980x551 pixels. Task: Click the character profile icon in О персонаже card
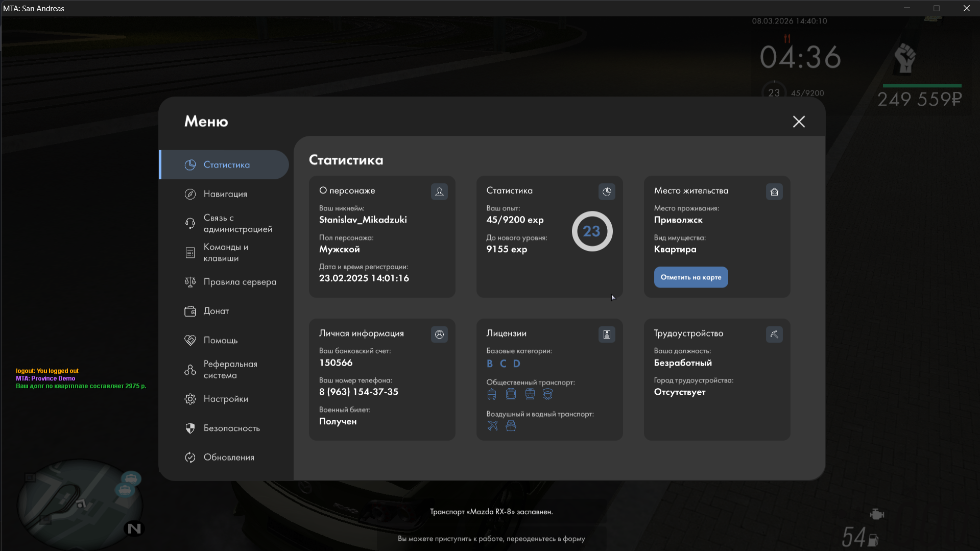coord(439,192)
